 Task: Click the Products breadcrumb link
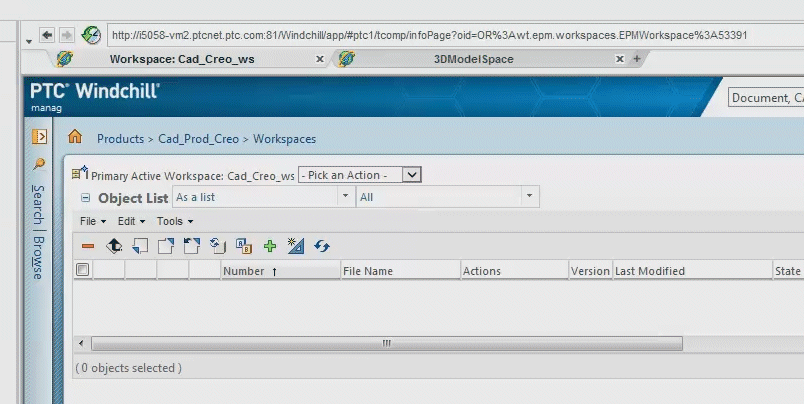click(120, 139)
